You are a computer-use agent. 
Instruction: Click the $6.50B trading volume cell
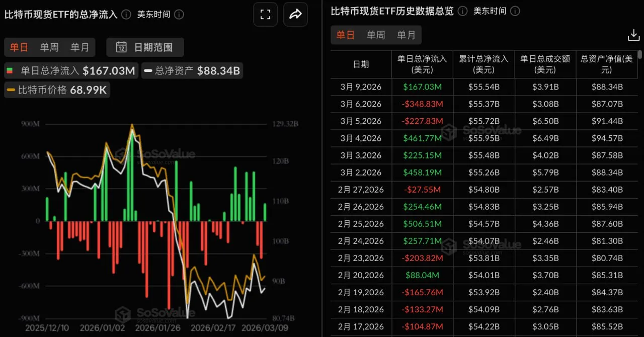tap(545, 121)
